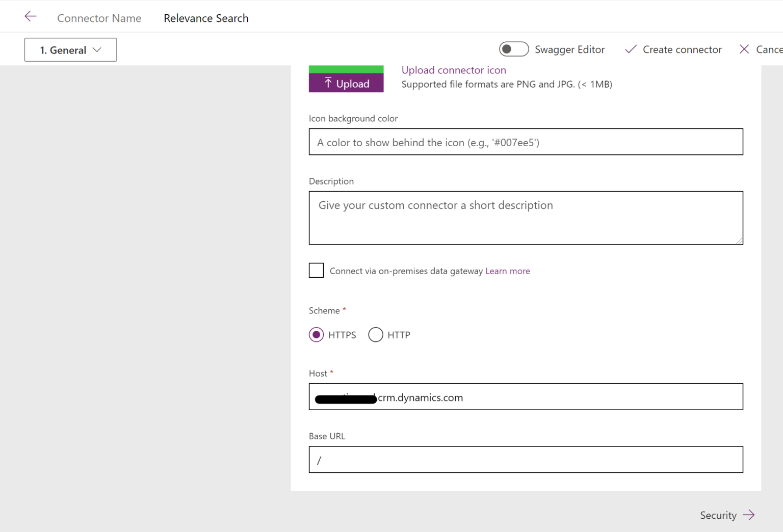Click the Create connector button
The height and width of the screenshot is (532, 783).
pos(673,49)
